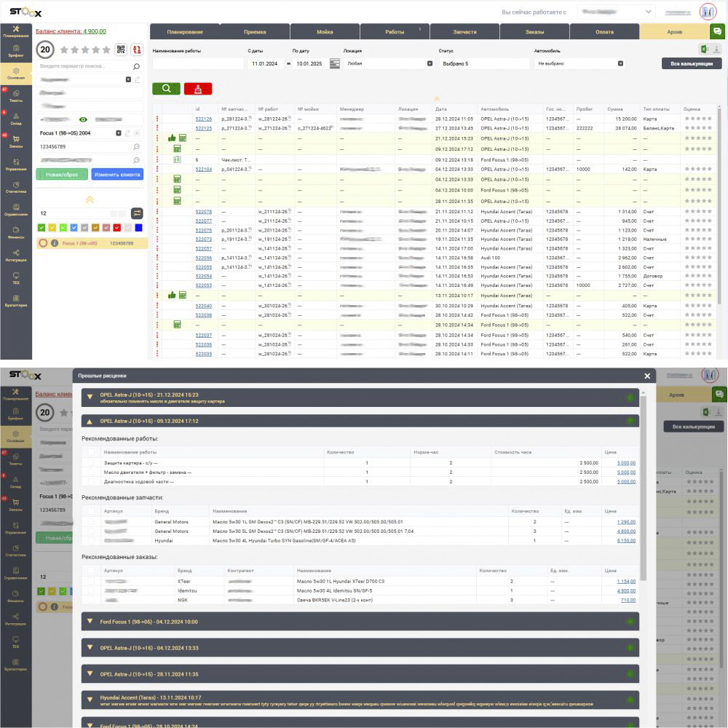Open calendar picker next to date 10.01.2025
The height and width of the screenshot is (728, 728).
click(x=335, y=64)
